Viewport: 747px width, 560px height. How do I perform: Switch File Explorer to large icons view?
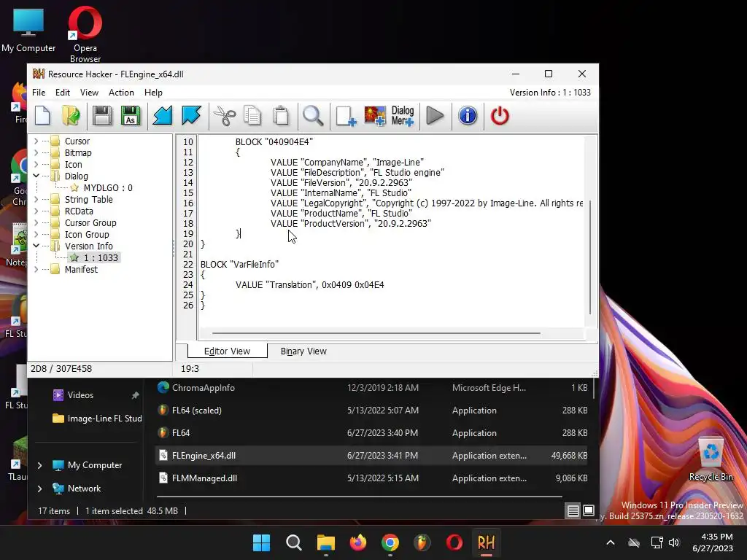coord(589,510)
